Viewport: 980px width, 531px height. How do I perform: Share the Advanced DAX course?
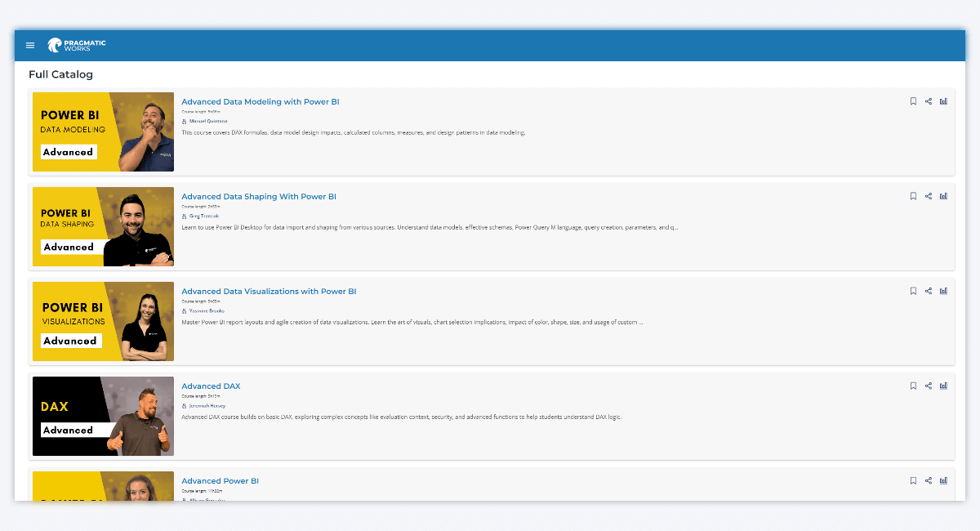pyautogui.click(x=929, y=386)
